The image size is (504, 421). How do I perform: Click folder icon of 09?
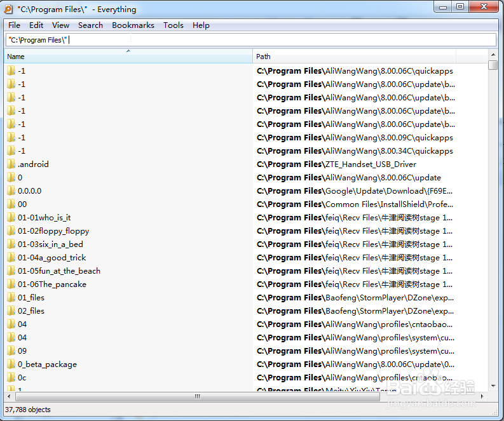pos(11,351)
